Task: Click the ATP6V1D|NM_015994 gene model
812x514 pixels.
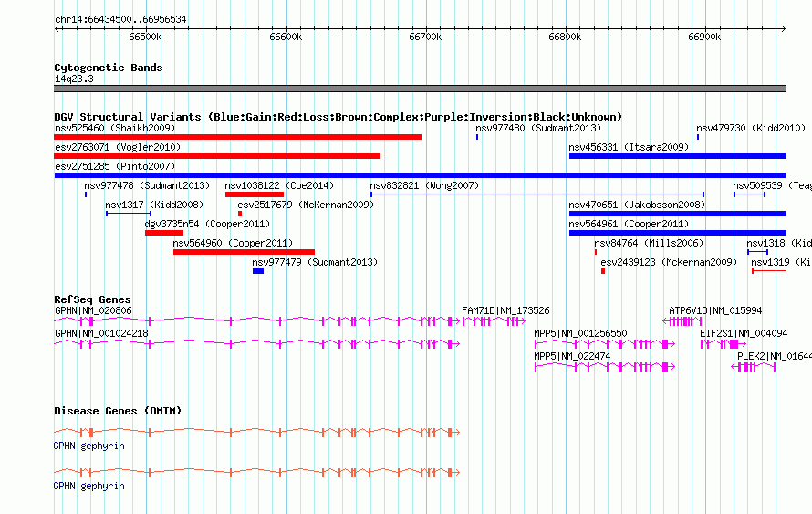Action: (682, 321)
